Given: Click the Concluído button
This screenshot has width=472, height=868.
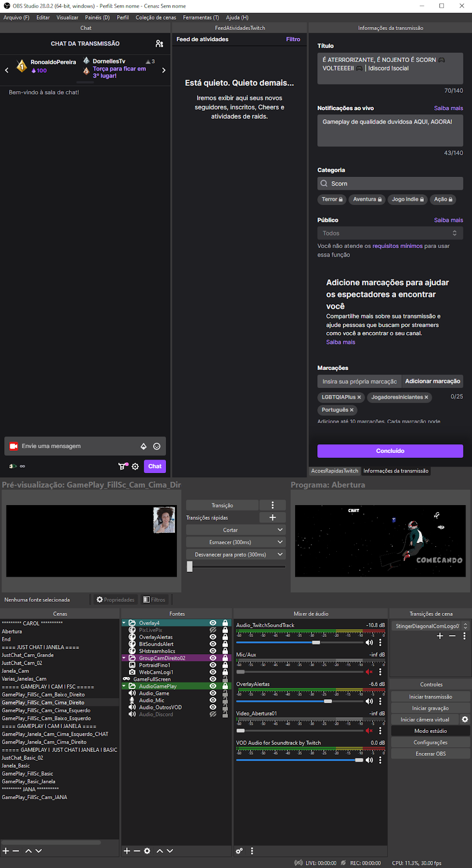Looking at the screenshot, I should (390, 451).
